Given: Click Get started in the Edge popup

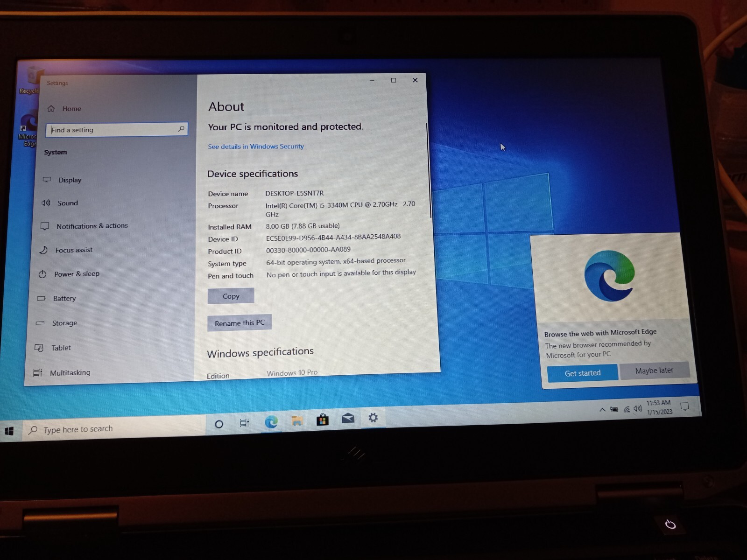Looking at the screenshot, I should 582,373.
